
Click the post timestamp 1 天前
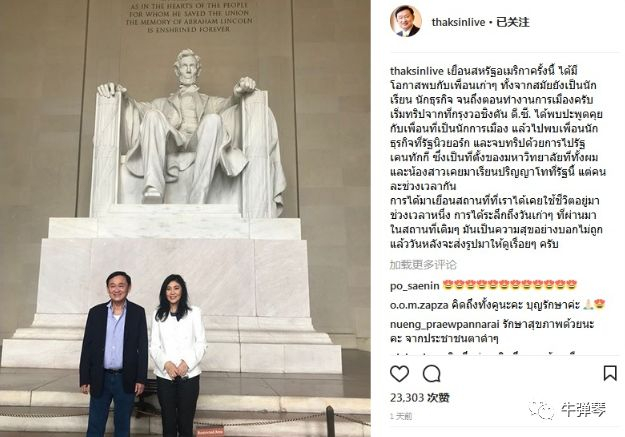coord(401,416)
